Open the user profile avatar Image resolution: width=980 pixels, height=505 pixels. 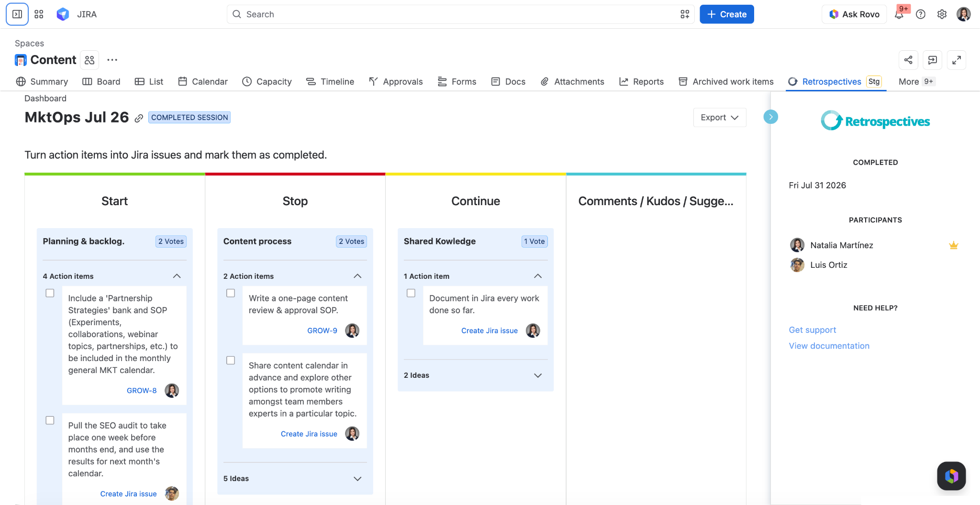pos(964,14)
